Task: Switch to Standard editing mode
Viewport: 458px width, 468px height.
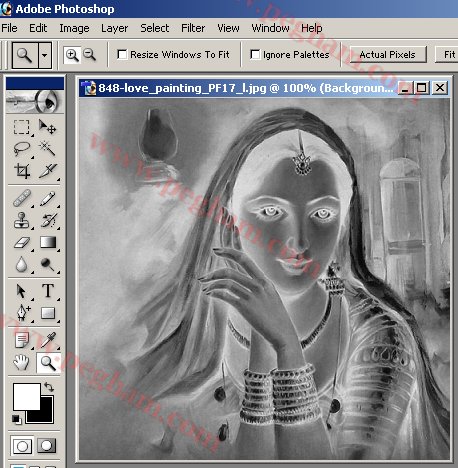Action: click(x=22, y=446)
